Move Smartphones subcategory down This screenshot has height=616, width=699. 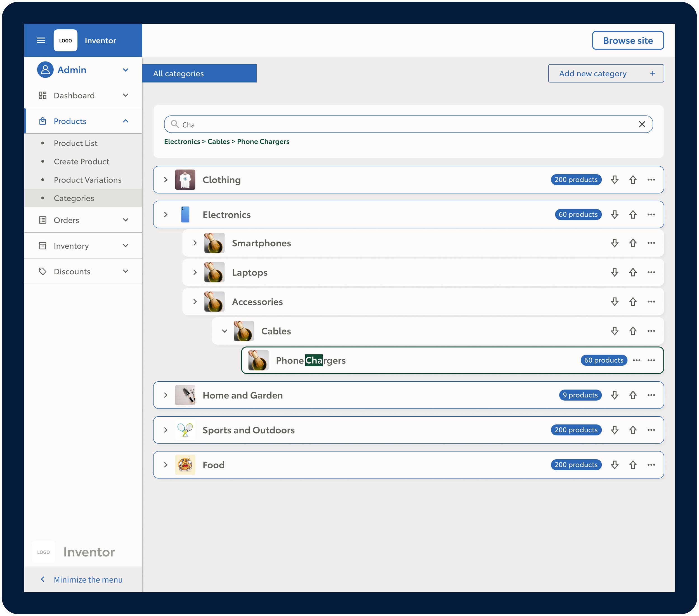point(615,243)
